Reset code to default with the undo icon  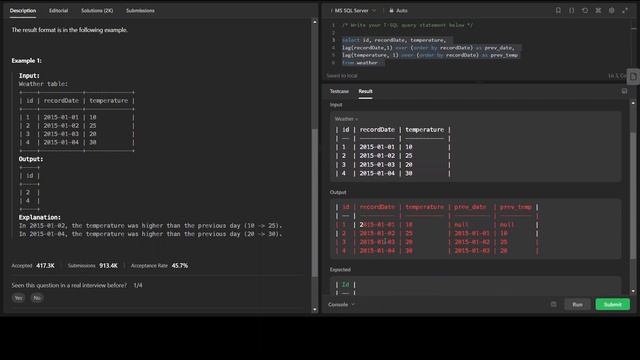(x=585, y=11)
